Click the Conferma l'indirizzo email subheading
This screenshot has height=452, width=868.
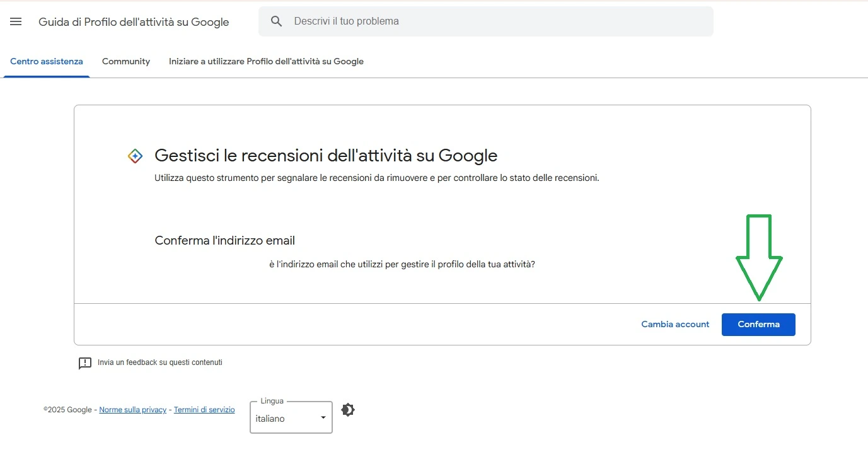pos(225,241)
